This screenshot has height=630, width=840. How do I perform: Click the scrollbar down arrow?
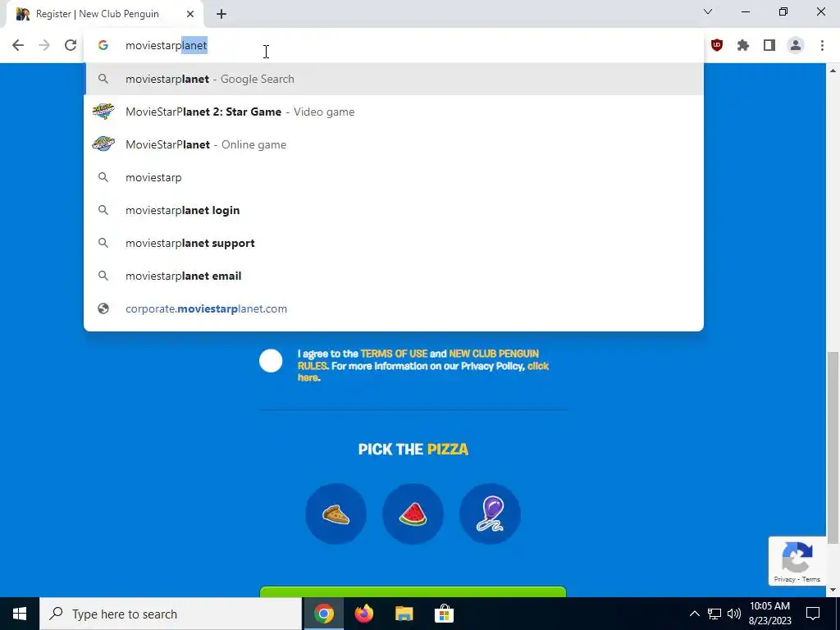click(x=833, y=590)
